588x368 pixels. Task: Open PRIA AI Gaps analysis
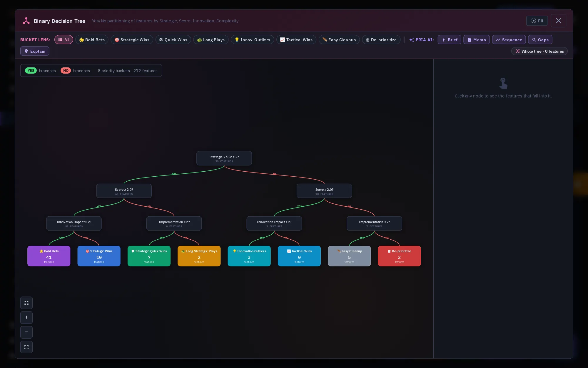(540, 40)
